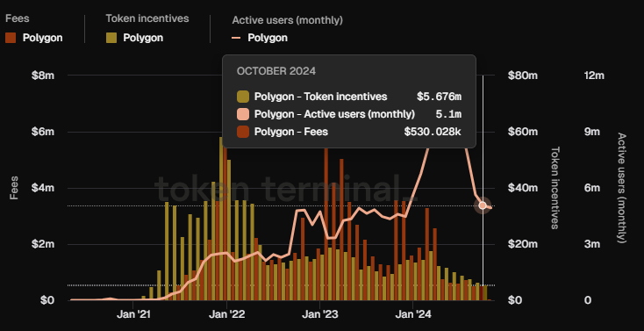Viewport: 644px width, 331px height.
Task: Click the highlighted October 2024 data point
Action: pos(483,205)
